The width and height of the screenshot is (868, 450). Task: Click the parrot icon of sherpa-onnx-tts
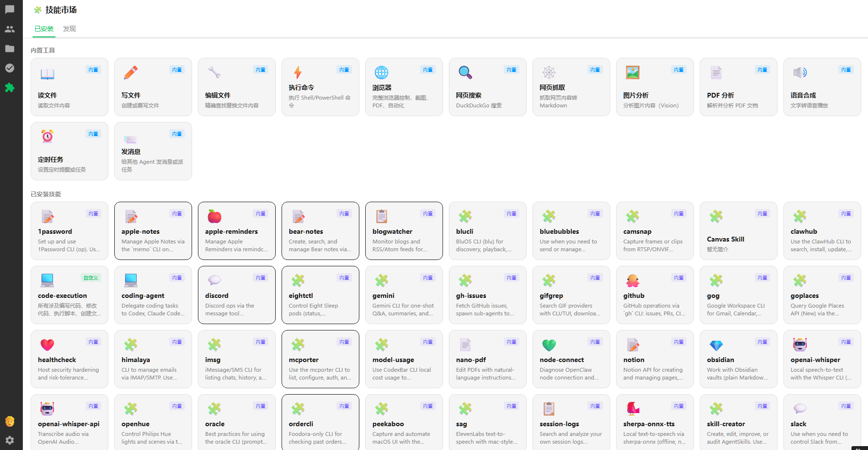(x=633, y=409)
